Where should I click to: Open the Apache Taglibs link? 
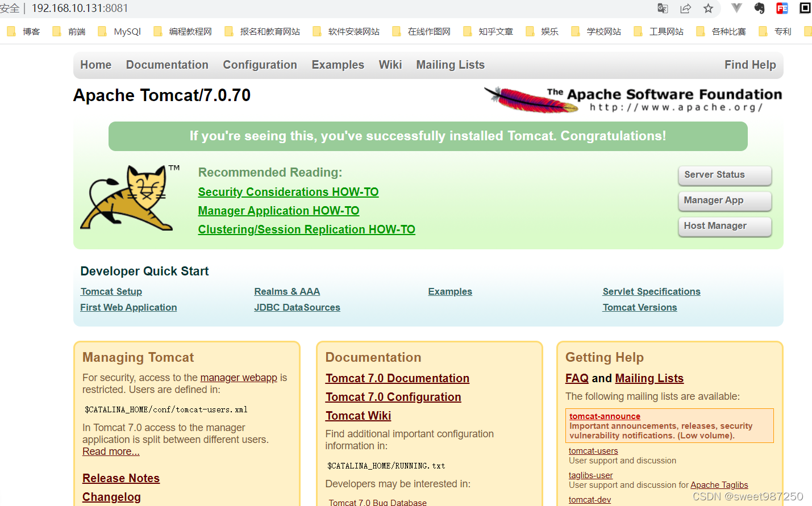pyautogui.click(x=719, y=485)
